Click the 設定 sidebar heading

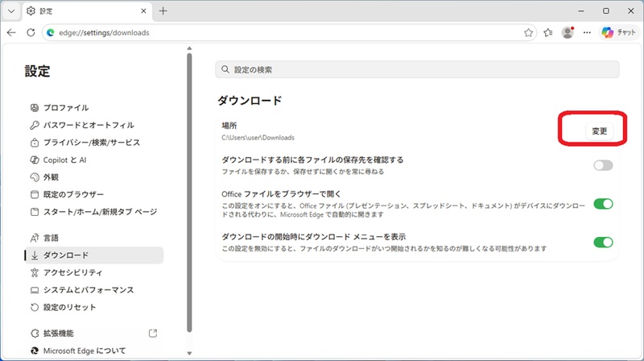coord(37,71)
